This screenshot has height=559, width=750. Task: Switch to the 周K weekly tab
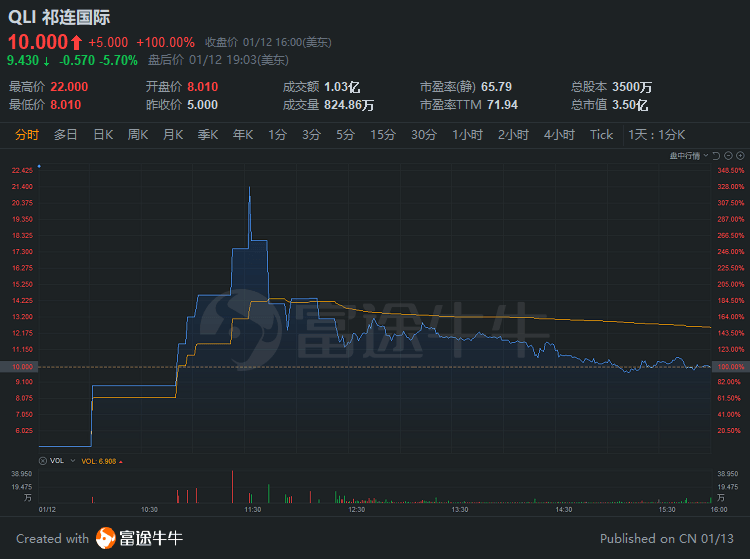click(138, 135)
